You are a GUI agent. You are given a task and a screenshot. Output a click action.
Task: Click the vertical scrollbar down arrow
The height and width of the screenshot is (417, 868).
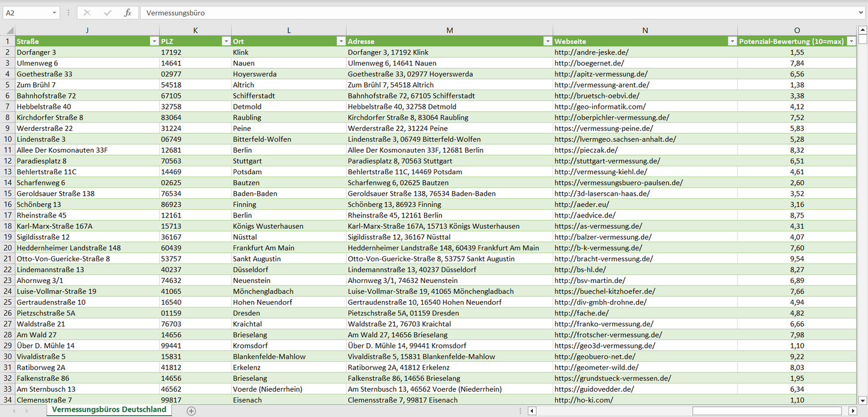[863, 400]
